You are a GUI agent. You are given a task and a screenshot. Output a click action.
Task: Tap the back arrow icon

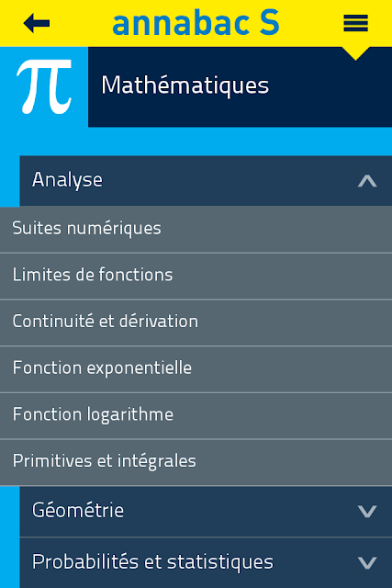tap(37, 23)
